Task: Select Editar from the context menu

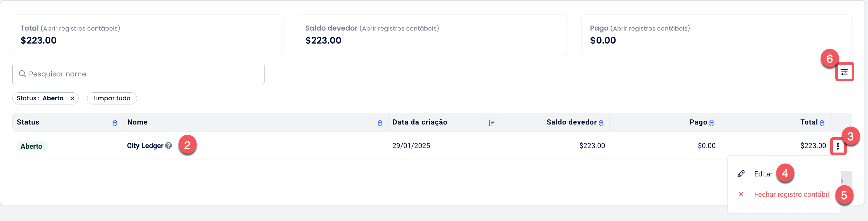Action: [x=763, y=174]
